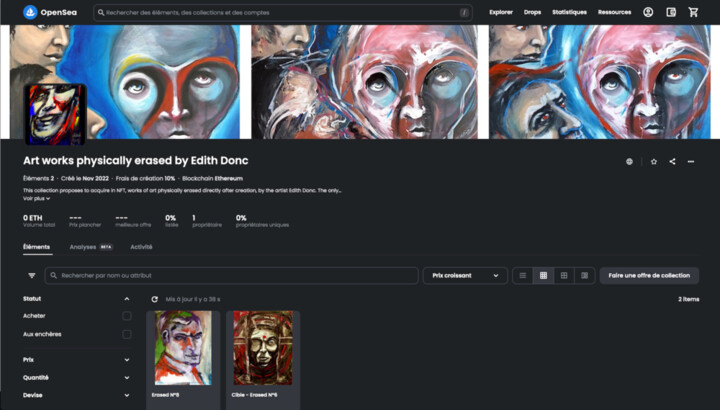Open the account profile icon
The height and width of the screenshot is (410, 720).
click(648, 12)
